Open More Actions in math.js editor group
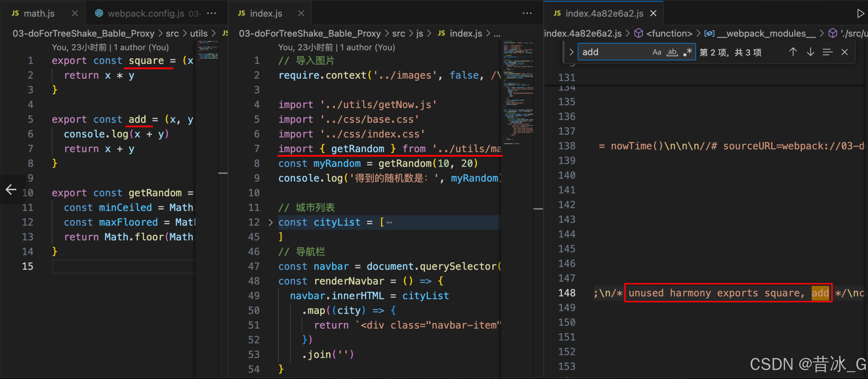This screenshot has width=868, height=379. (212, 13)
